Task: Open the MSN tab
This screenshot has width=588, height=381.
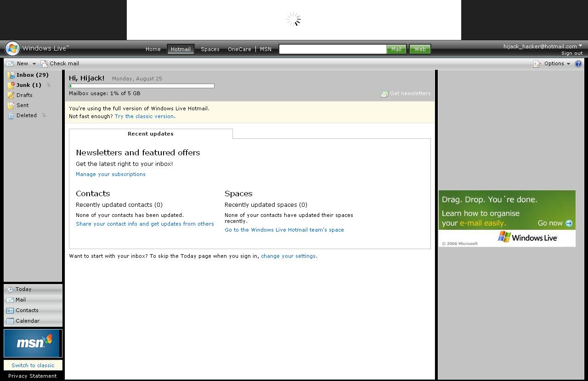Action: pos(266,49)
